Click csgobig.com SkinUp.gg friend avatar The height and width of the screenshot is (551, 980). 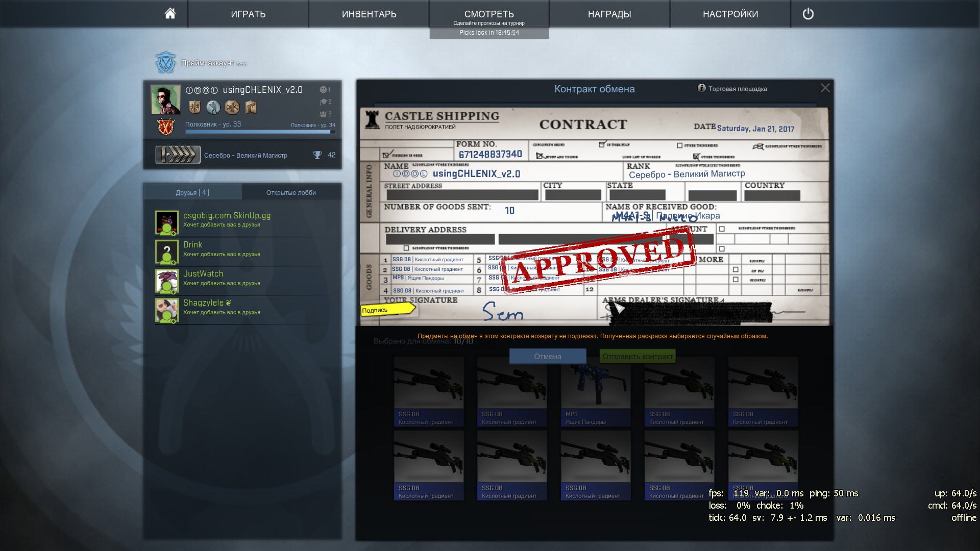(167, 222)
